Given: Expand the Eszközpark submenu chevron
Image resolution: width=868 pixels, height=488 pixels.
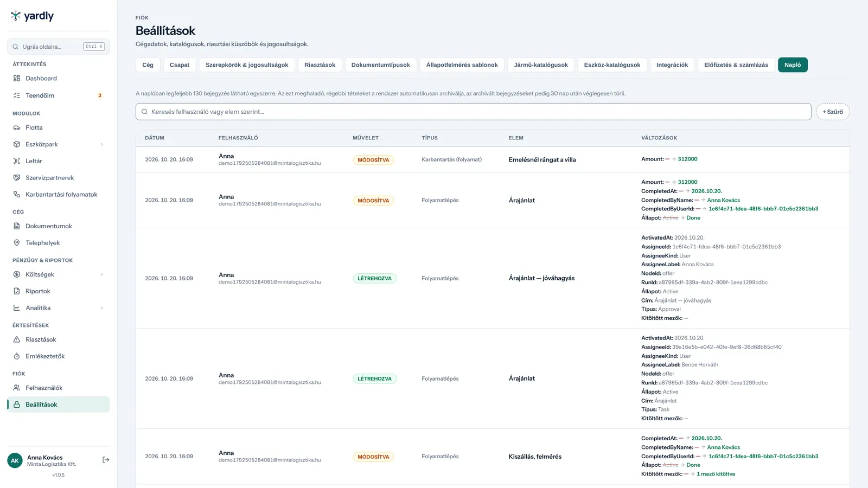Looking at the screenshot, I should coord(102,145).
